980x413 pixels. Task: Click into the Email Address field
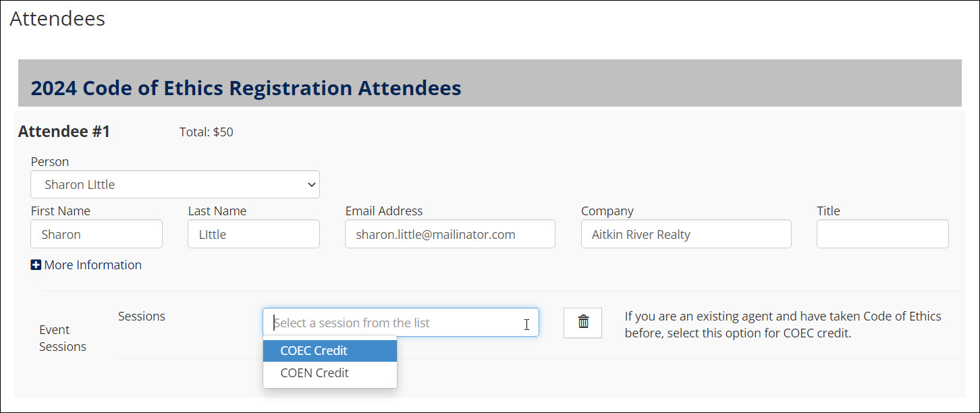point(450,234)
